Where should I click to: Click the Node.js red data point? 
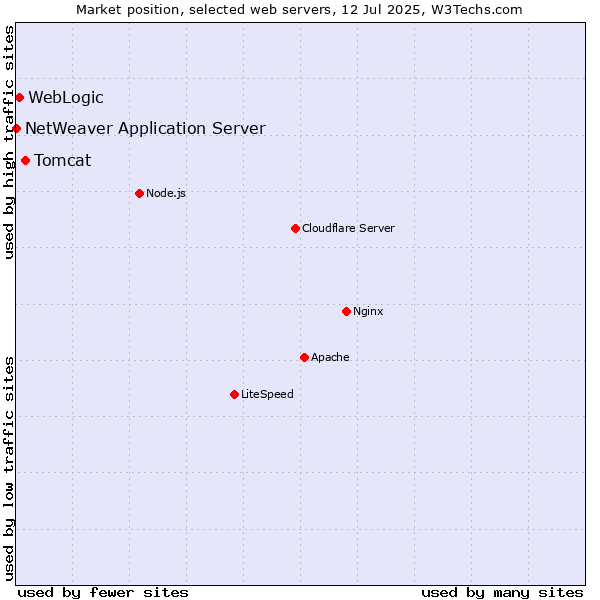pos(140,194)
